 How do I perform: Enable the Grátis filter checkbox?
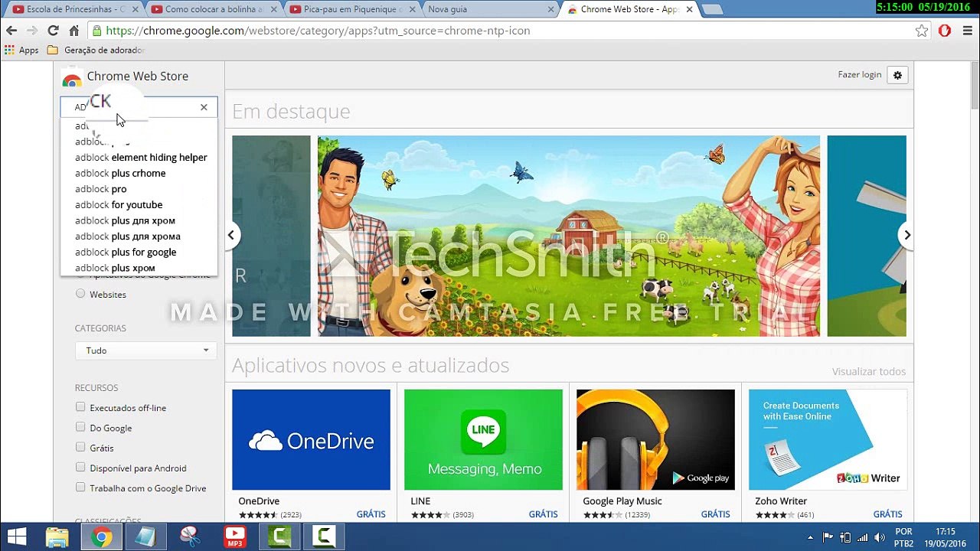80,447
